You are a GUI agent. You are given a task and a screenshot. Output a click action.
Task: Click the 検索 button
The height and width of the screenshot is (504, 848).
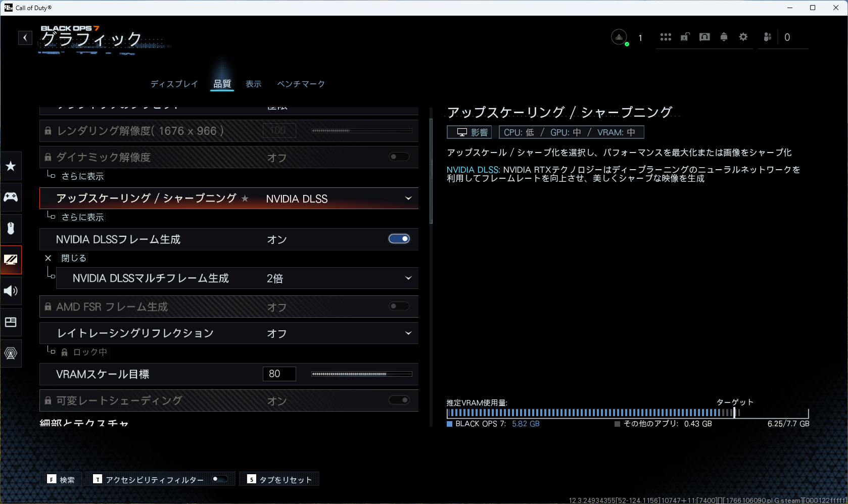click(x=61, y=479)
